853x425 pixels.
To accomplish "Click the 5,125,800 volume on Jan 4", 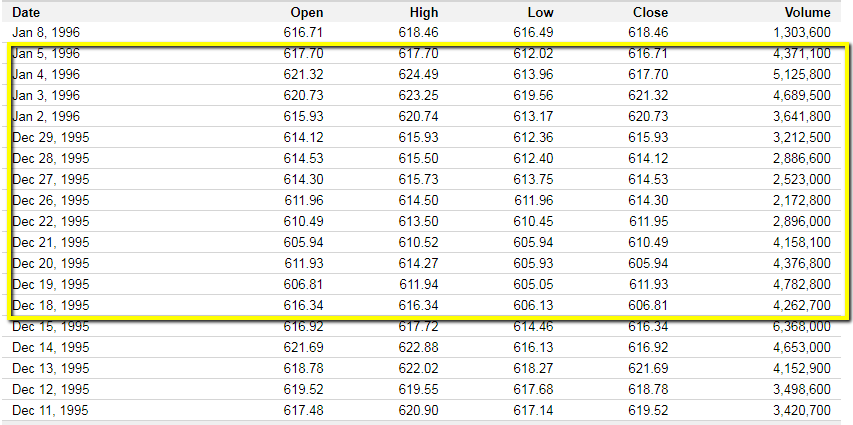I will point(802,75).
